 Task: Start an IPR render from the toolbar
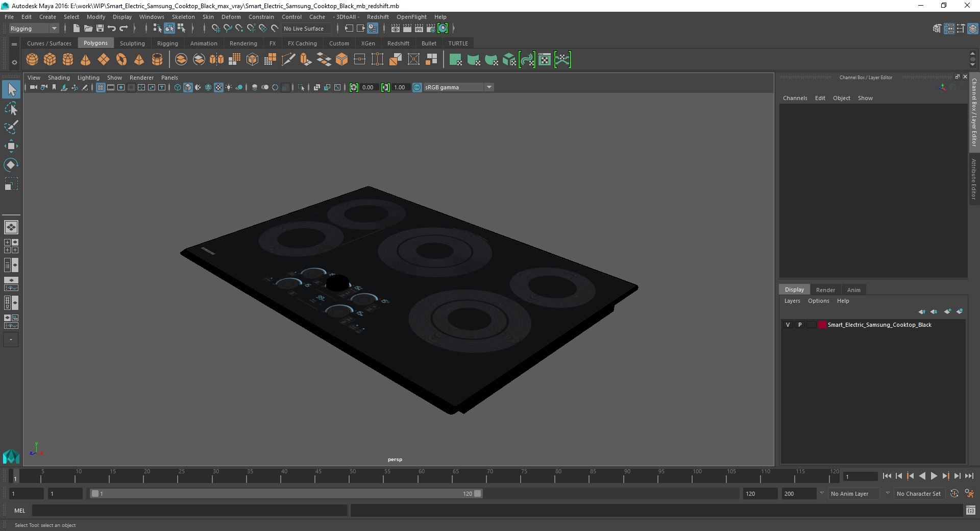419,29
